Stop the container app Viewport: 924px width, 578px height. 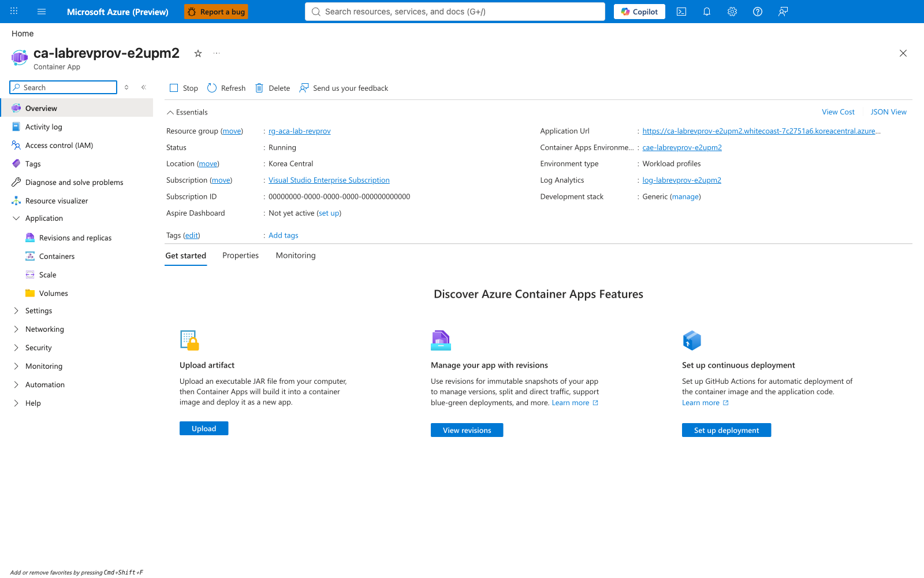[184, 88]
